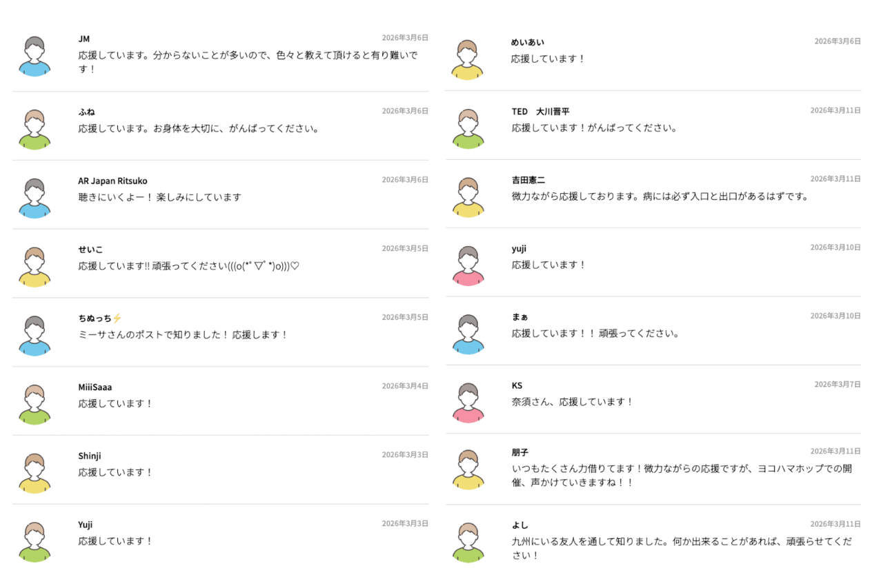Image resolution: width=883 pixels, height=588 pixels.
Task: Click the avatar beside capitalized Yuji
Action: (34, 542)
